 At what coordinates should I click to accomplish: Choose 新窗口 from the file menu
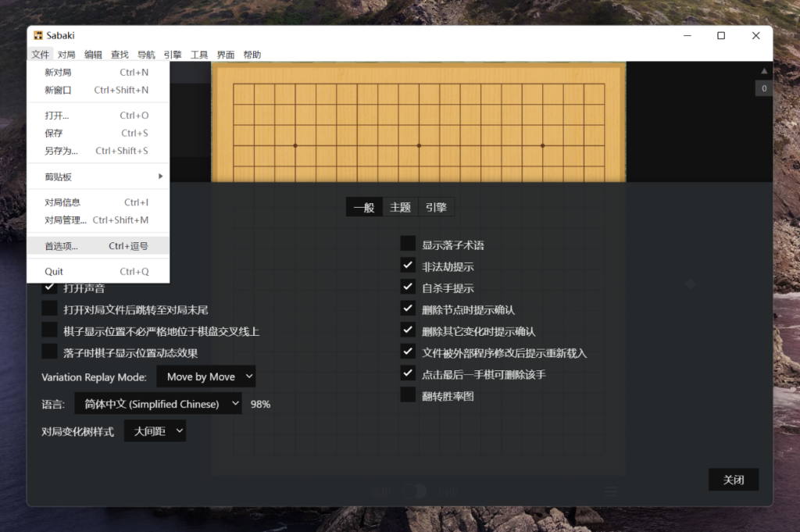point(98,91)
